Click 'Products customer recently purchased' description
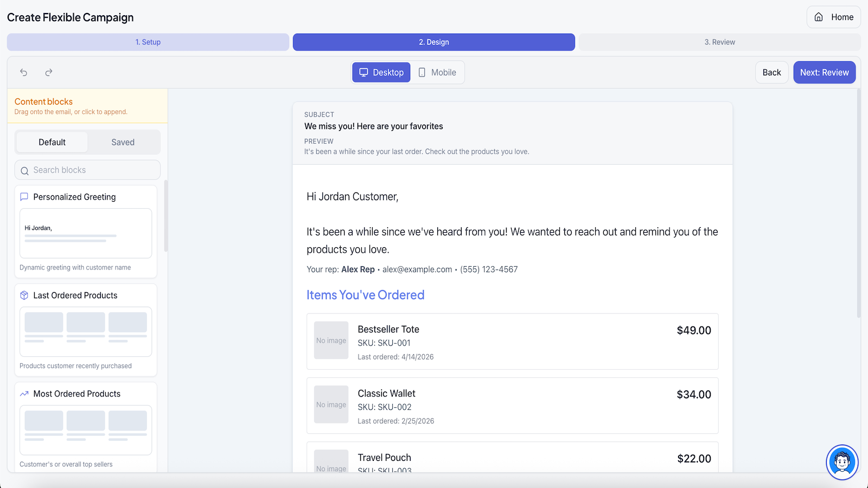The width and height of the screenshot is (868, 488). tap(76, 366)
